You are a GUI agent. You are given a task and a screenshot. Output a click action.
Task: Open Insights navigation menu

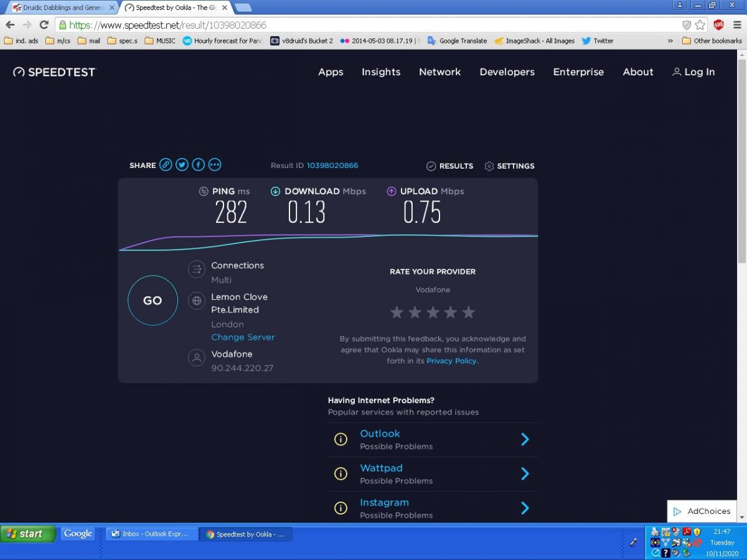click(x=381, y=72)
